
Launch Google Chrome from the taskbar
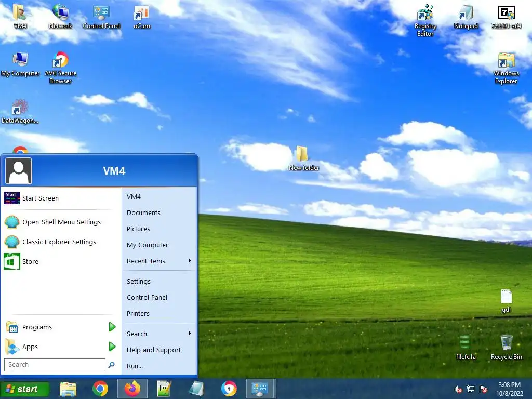point(100,389)
